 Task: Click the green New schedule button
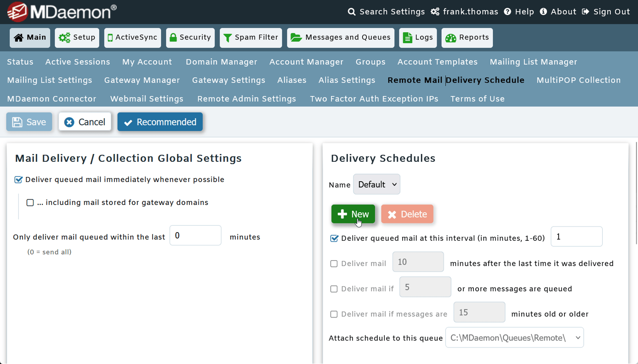(x=353, y=214)
